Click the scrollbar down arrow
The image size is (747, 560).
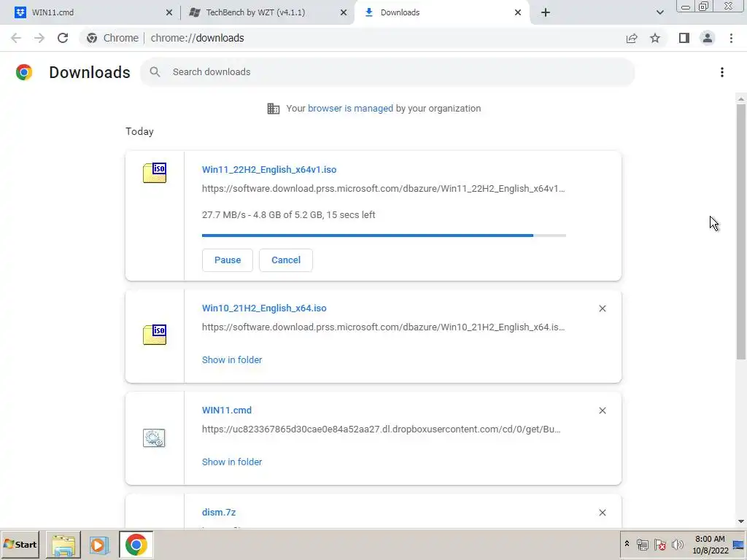click(x=741, y=521)
